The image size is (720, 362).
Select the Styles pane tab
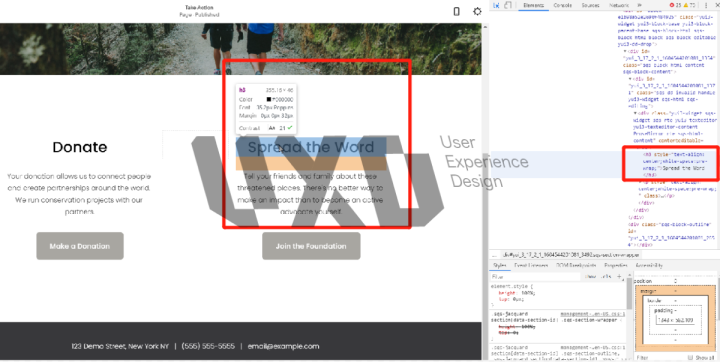click(500, 266)
